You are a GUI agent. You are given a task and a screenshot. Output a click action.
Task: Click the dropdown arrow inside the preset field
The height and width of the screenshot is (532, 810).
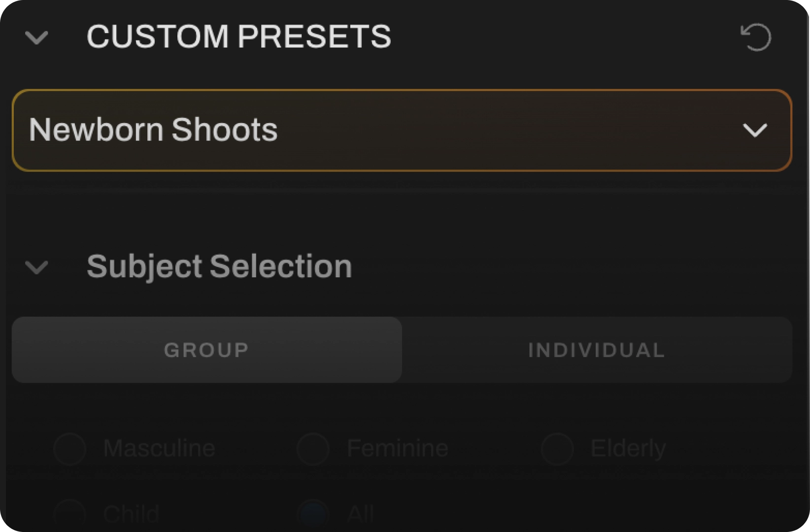click(754, 130)
